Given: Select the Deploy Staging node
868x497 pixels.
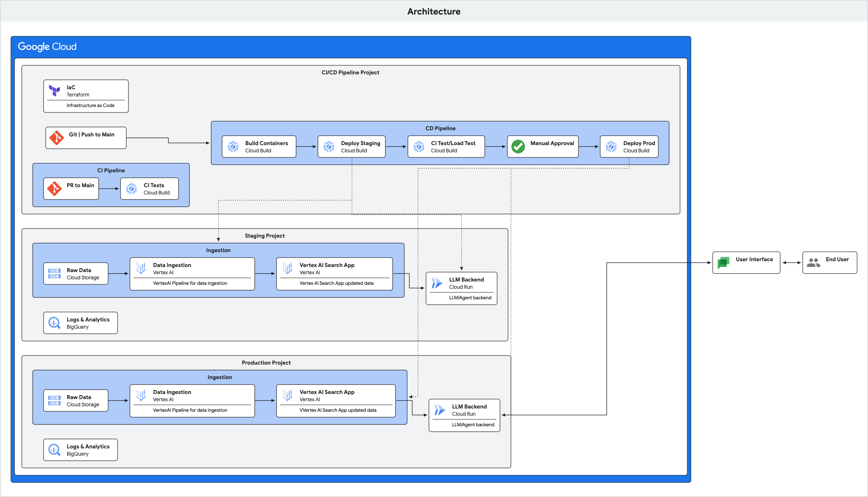Looking at the screenshot, I should tap(351, 147).
